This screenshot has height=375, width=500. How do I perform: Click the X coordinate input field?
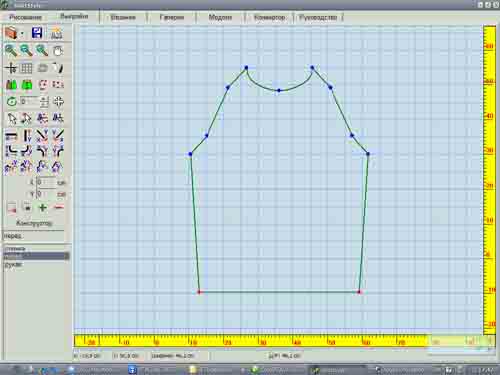46,182
